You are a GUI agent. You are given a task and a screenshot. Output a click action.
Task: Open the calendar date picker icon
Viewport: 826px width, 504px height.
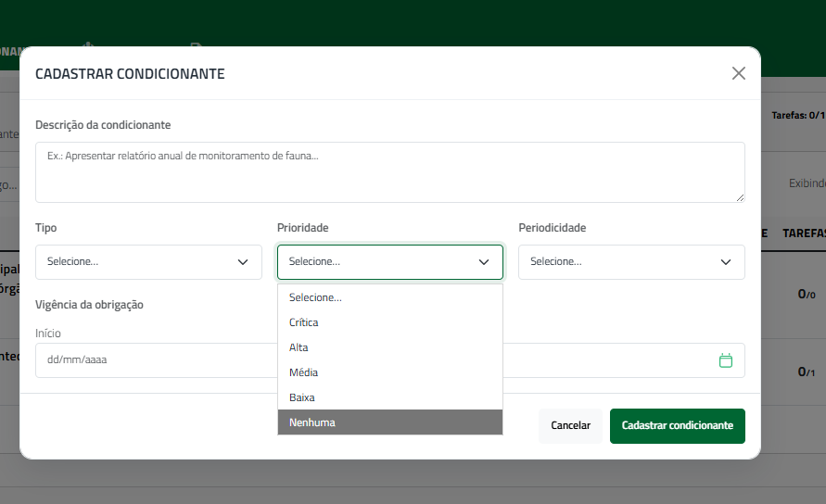[x=725, y=360]
